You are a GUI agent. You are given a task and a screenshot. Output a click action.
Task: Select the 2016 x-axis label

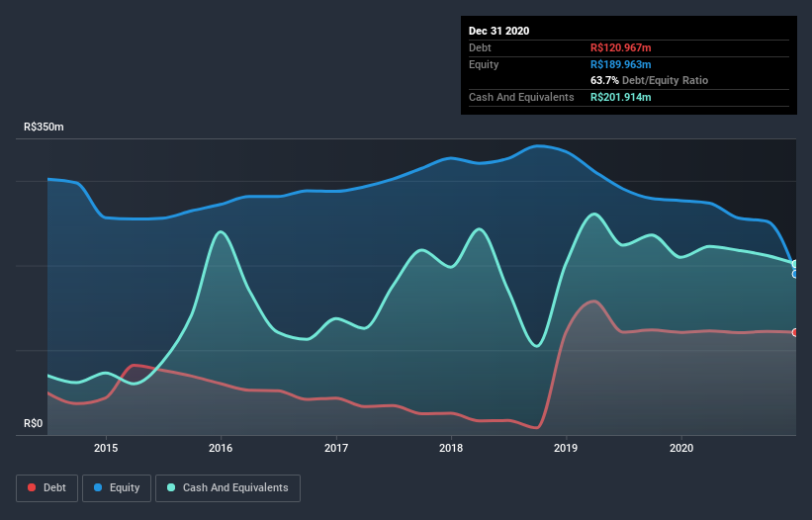point(221,448)
